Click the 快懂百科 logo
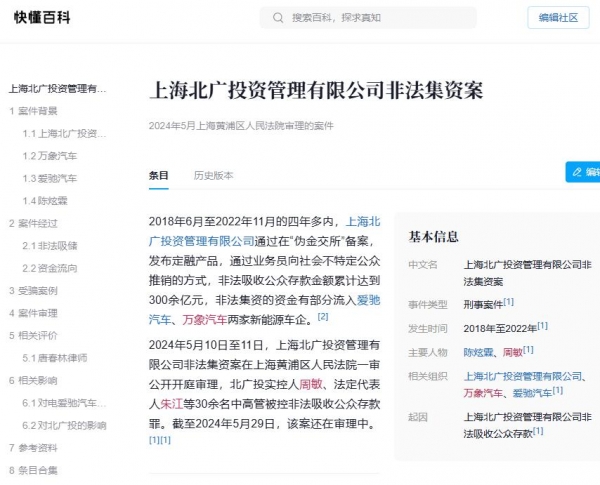This screenshot has height=485, width=600. [41, 18]
